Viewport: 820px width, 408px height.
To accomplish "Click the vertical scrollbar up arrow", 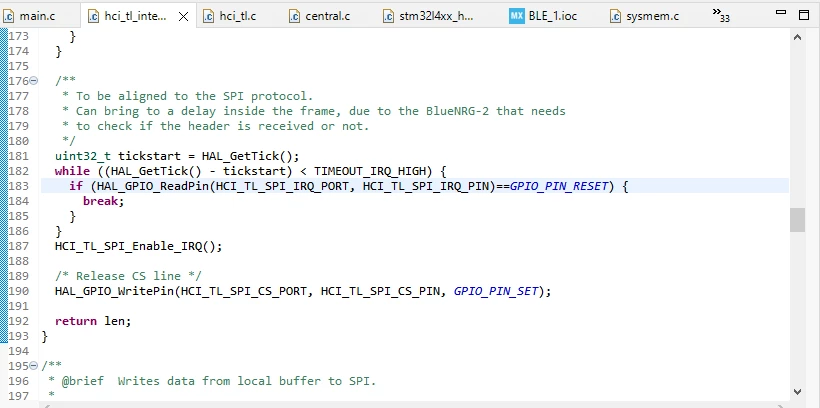I will coord(798,37).
